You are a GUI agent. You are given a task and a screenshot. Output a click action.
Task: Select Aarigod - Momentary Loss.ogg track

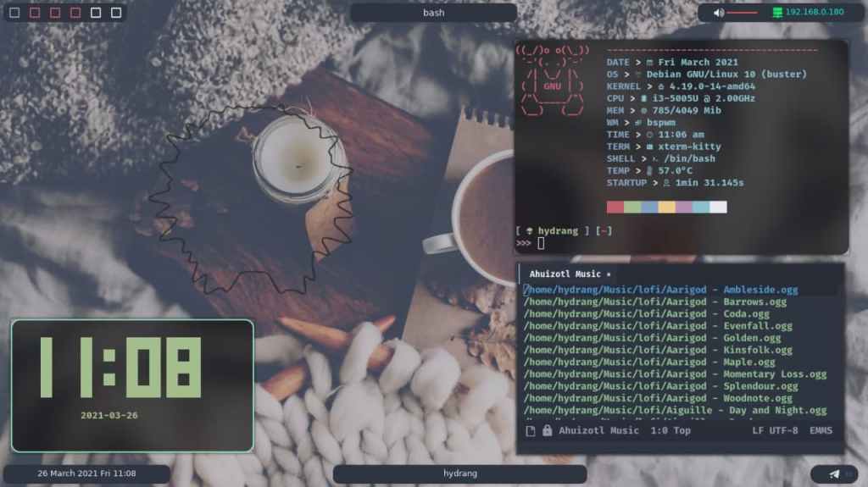pos(675,374)
